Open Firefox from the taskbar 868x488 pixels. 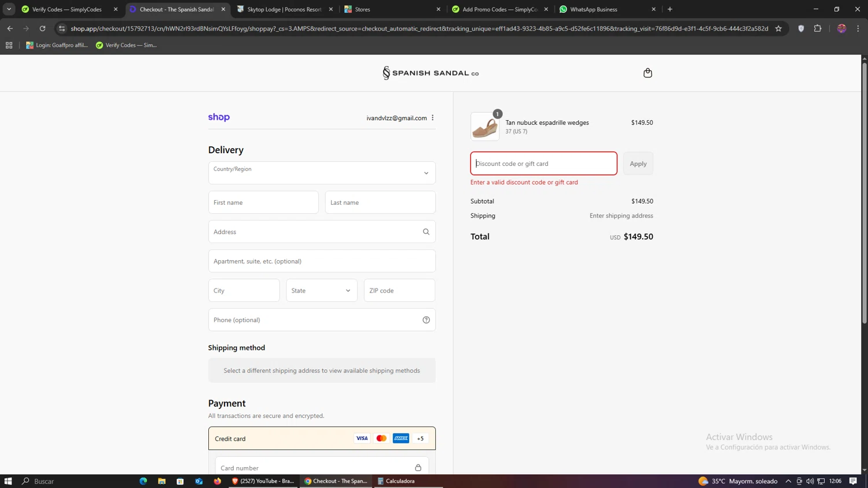(217, 481)
